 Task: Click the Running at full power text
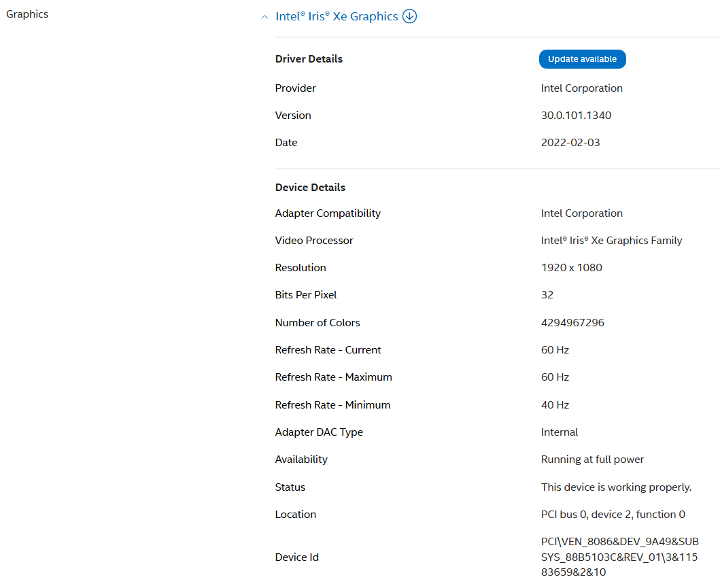[x=592, y=460]
